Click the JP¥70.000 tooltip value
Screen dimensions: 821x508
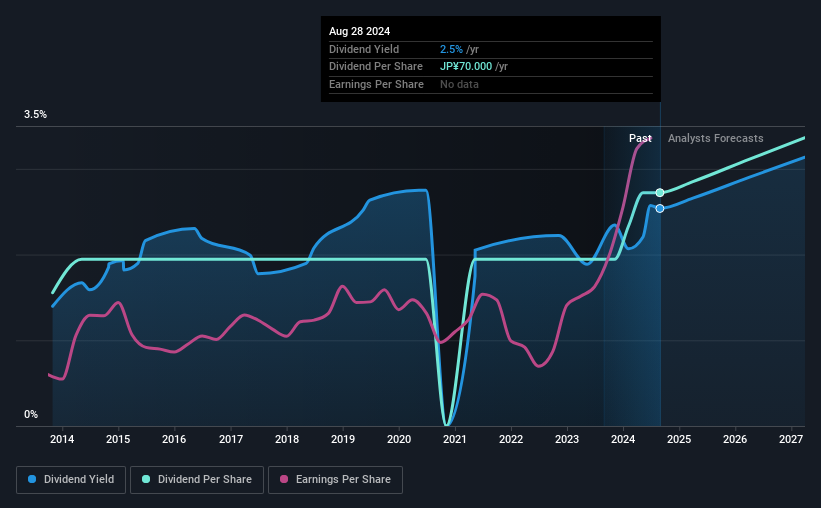(x=466, y=66)
